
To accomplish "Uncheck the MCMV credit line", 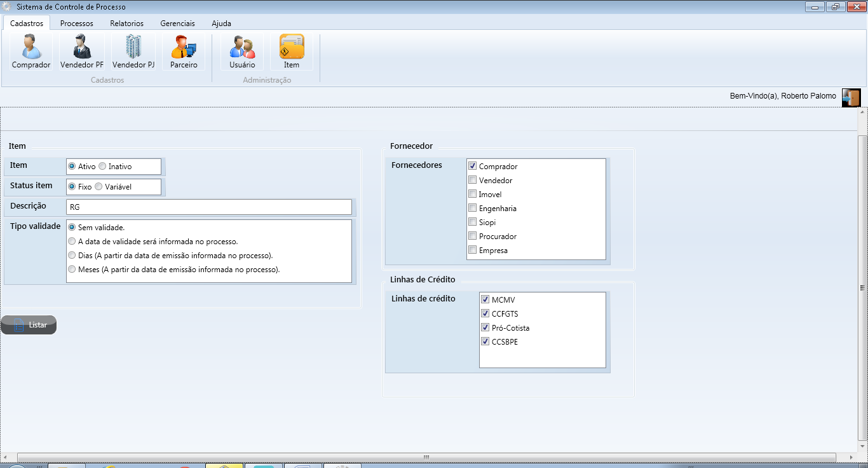I will (485, 299).
